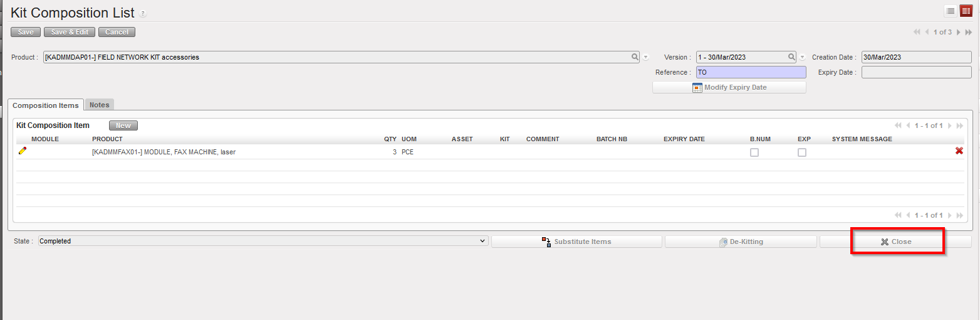
Task: Open Composition Items tab
Action: tap(46, 105)
